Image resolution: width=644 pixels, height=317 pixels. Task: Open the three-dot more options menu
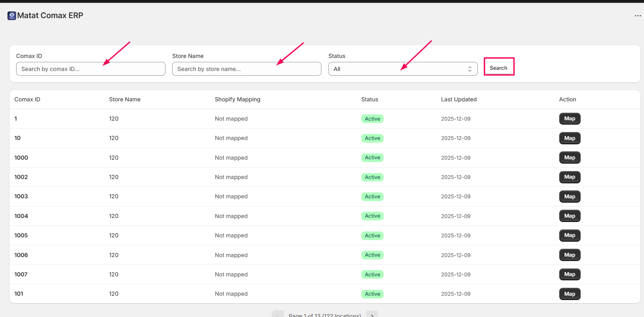[x=638, y=16]
